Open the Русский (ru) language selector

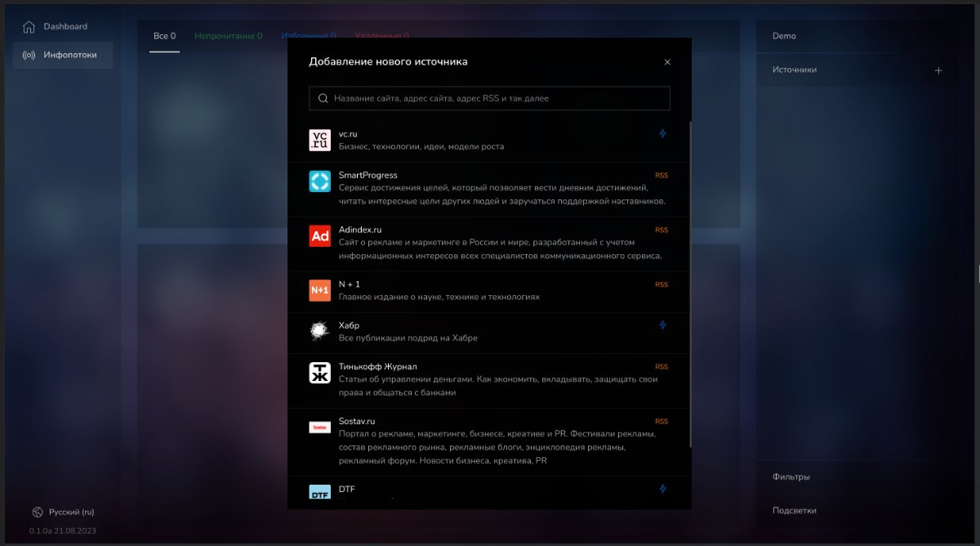pyautogui.click(x=71, y=512)
